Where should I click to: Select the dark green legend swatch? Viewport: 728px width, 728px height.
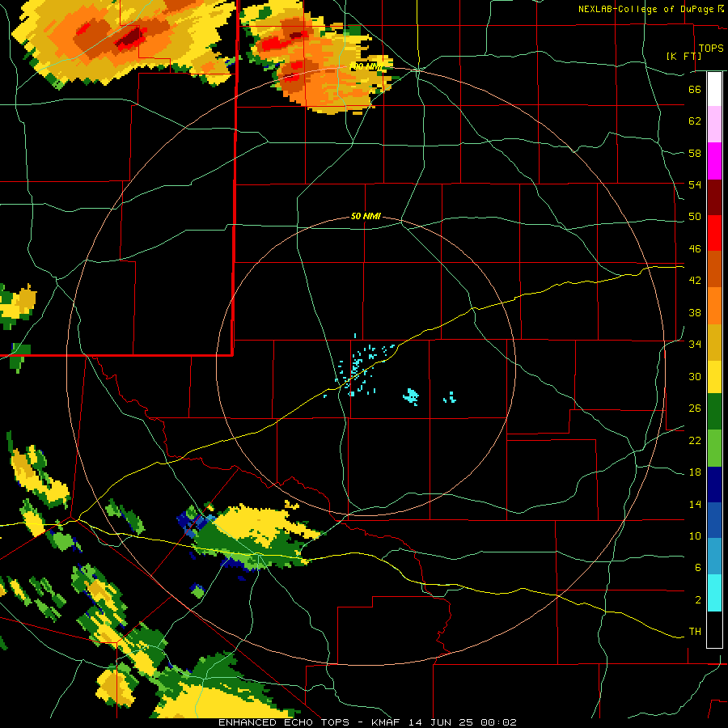pos(714,412)
